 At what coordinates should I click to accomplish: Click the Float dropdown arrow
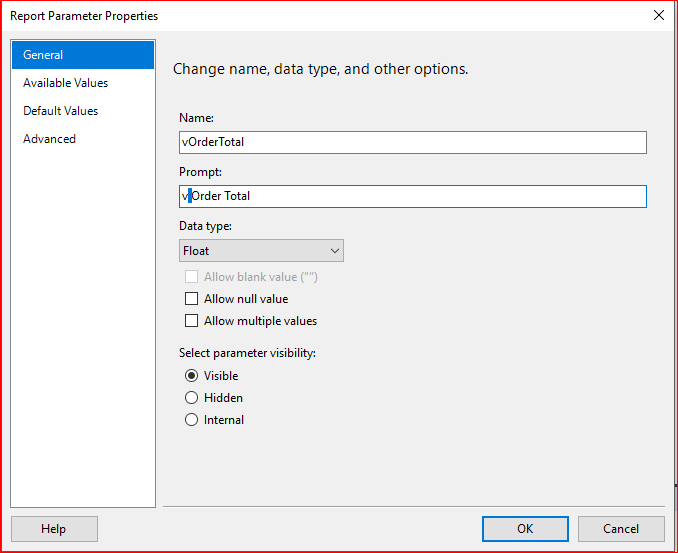335,251
